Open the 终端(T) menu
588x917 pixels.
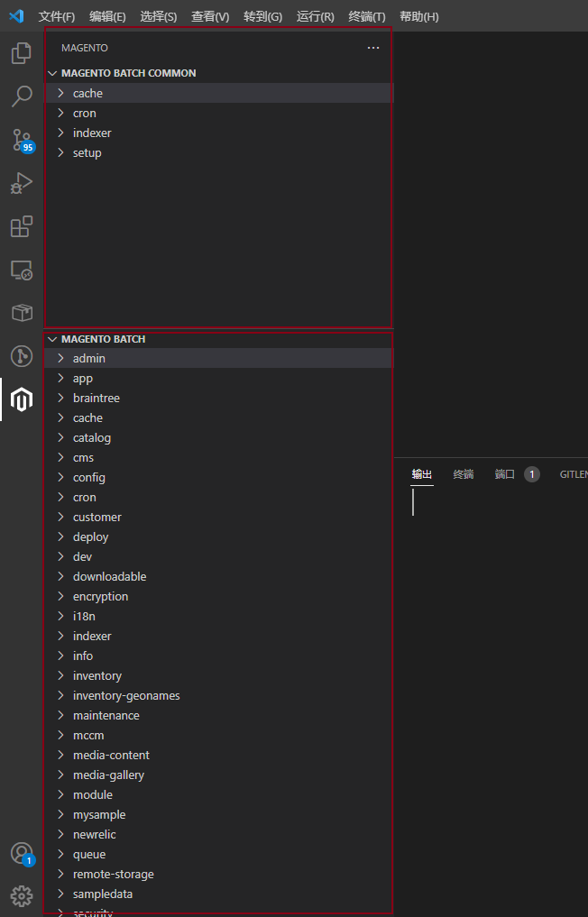[367, 16]
